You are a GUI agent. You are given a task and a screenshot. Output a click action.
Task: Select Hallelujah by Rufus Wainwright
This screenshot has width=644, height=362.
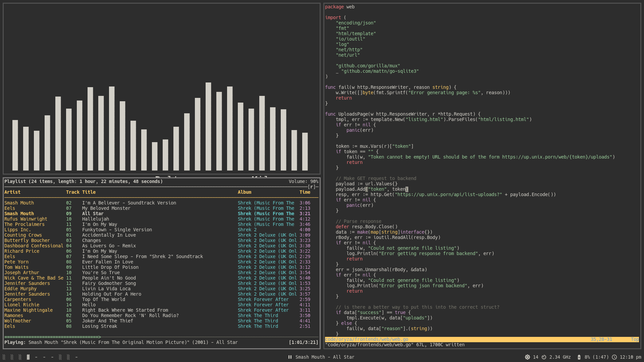tap(96, 219)
